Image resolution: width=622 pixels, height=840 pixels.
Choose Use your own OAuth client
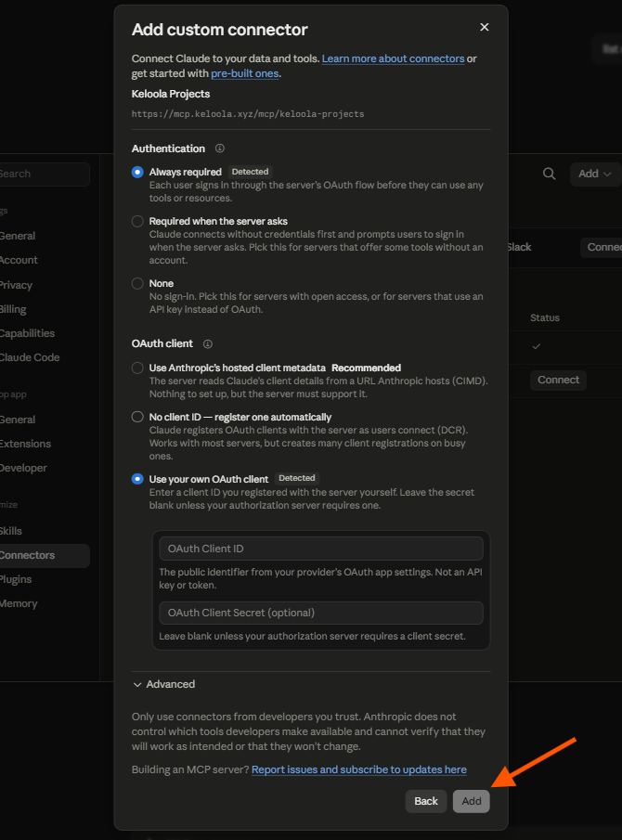point(137,479)
